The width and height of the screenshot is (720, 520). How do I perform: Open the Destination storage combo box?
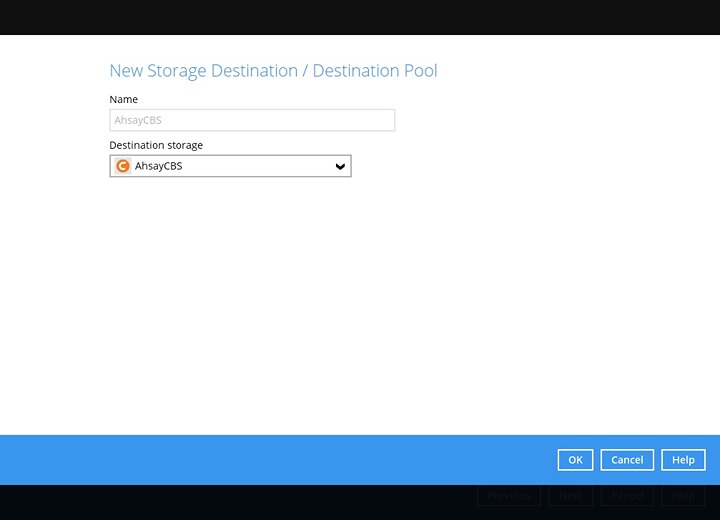(230, 166)
